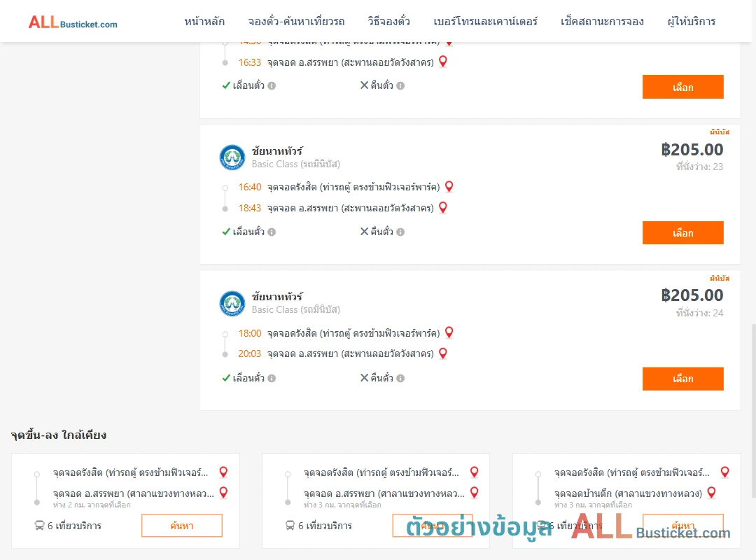Screen dimensions: 756x560
Task: Show คืนตั๋ว info icon for 16:40 trip
Action: (x=400, y=232)
